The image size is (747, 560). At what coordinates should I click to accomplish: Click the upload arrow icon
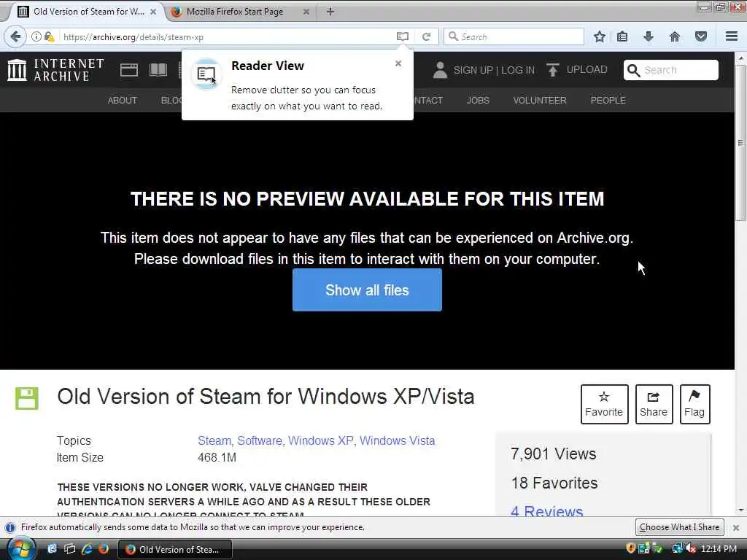coord(553,70)
